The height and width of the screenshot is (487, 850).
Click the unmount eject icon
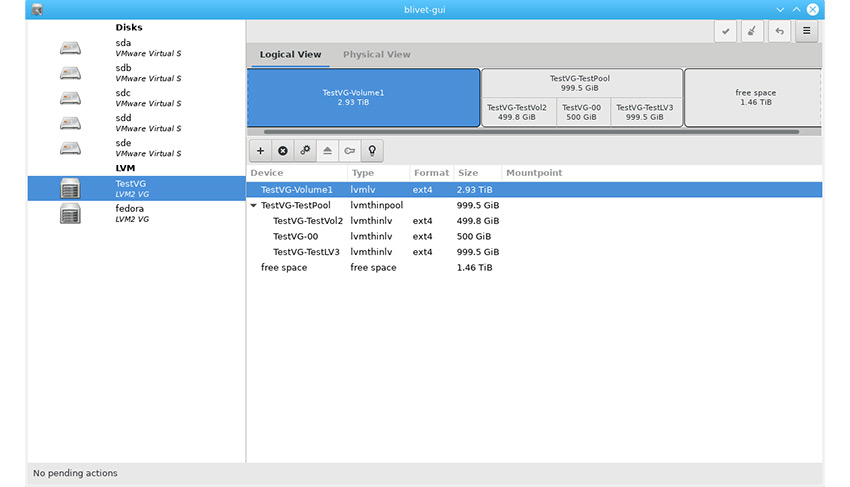327,151
